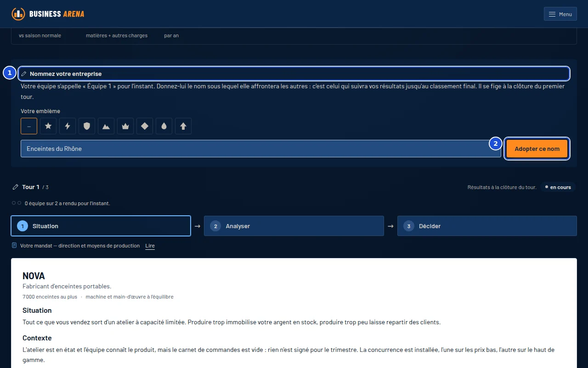Go to the Décider step
Image resolution: width=588 pixels, height=368 pixels.
(487, 226)
